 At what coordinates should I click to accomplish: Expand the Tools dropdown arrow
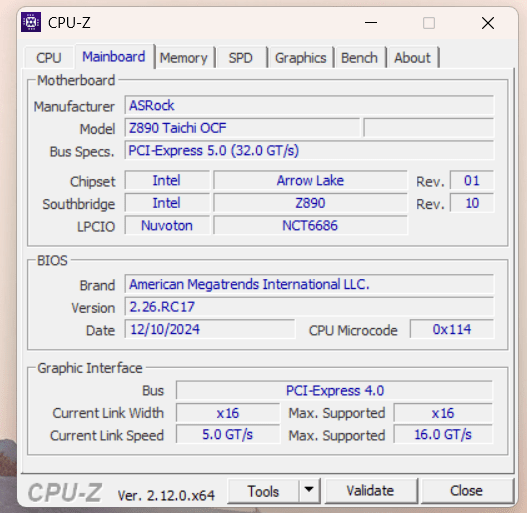[309, 491]
